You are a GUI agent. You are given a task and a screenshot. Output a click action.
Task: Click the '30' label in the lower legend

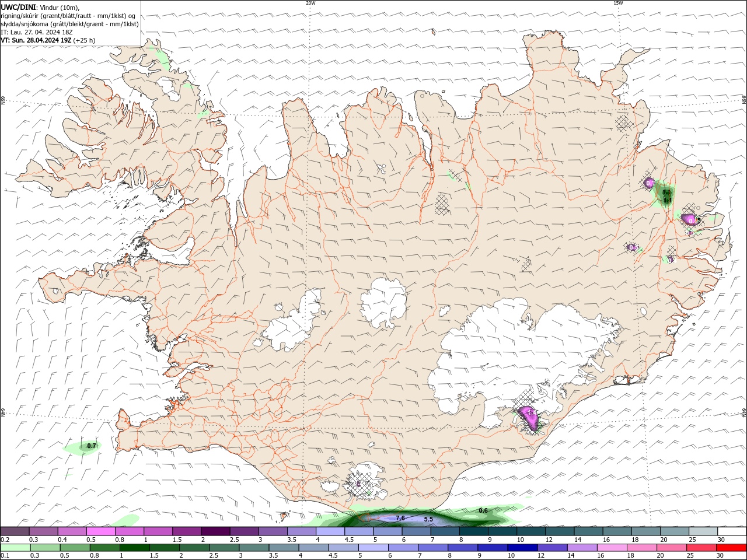pyautogui.click(x=721, y=556)
